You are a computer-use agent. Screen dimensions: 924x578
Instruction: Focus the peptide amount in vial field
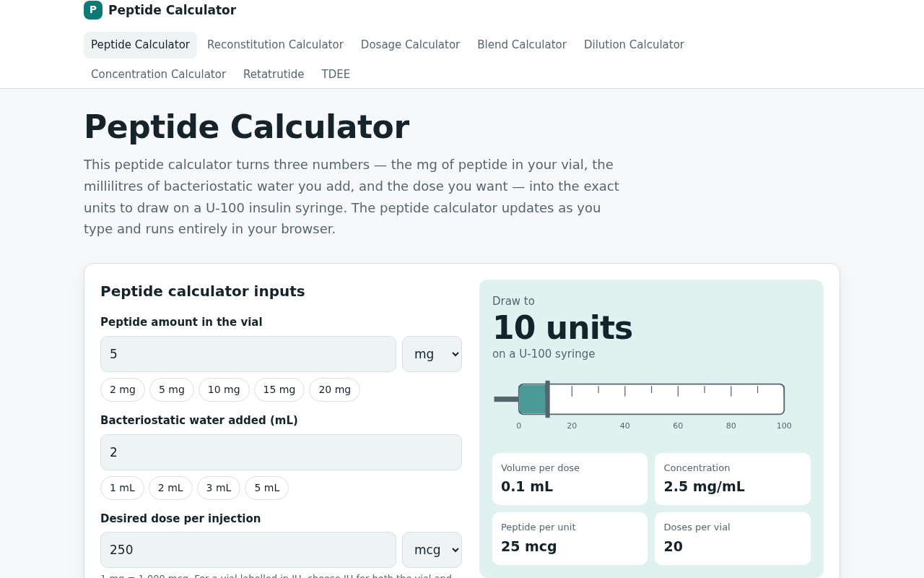[x=248, y=354]
